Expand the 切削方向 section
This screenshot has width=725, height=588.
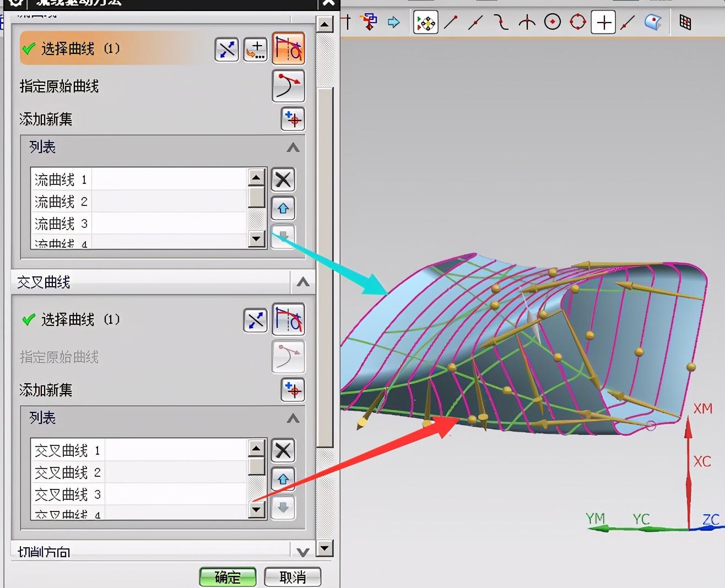click(302, 552)
